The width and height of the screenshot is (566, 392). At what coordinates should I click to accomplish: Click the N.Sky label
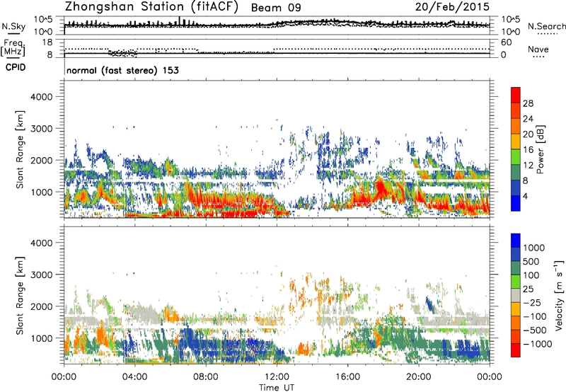[13, 26]
